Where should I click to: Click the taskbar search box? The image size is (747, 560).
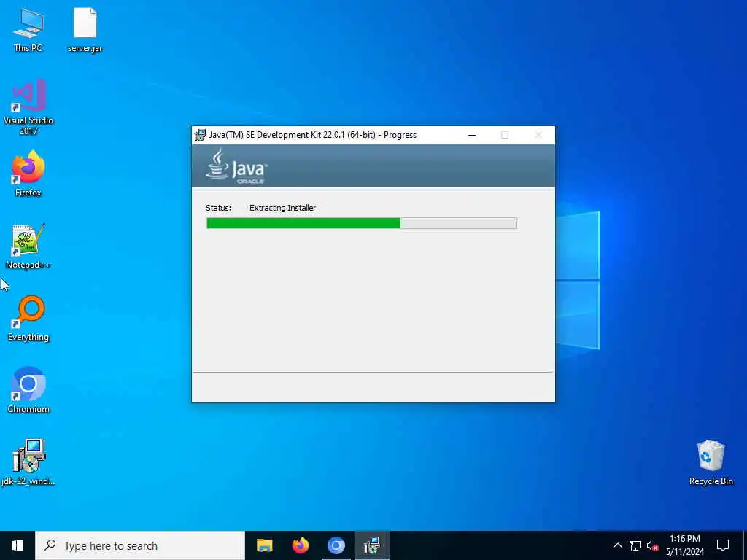click(139, 545)
